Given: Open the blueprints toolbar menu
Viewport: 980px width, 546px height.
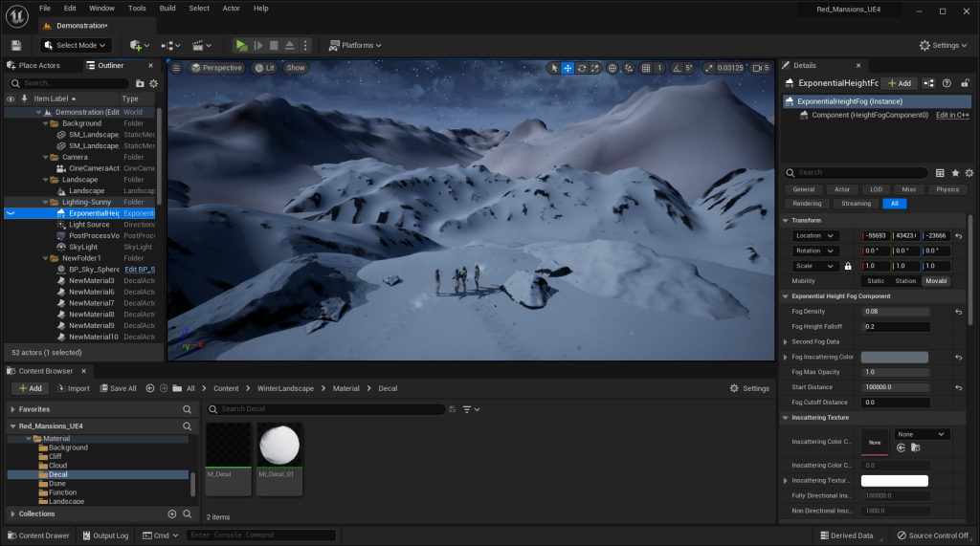Looking at the screenshot, I should point(170,45).
